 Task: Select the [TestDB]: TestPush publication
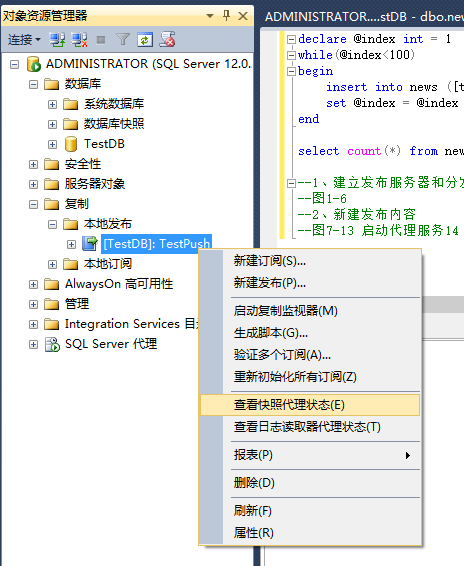(156, 244)
